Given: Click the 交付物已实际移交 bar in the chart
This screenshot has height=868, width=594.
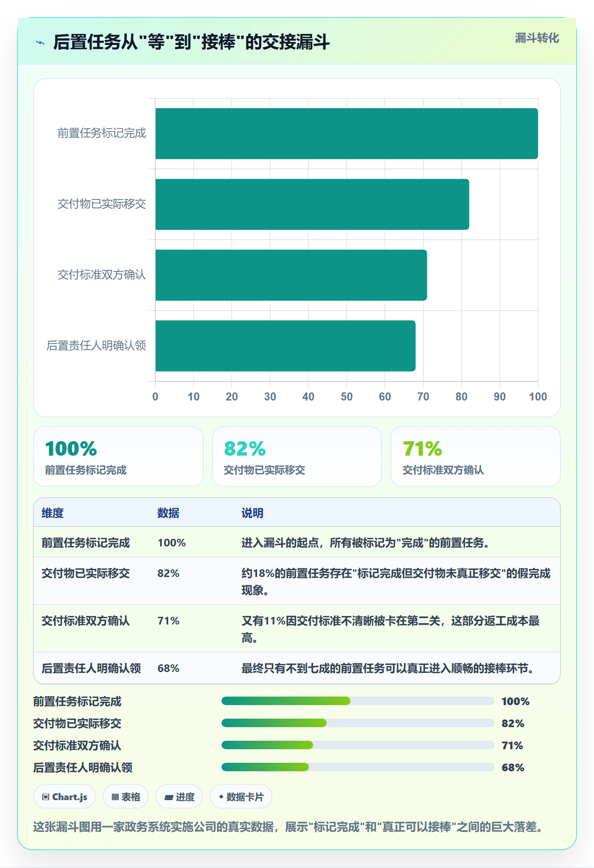Looking at the screenshot, I should (312, 204).
